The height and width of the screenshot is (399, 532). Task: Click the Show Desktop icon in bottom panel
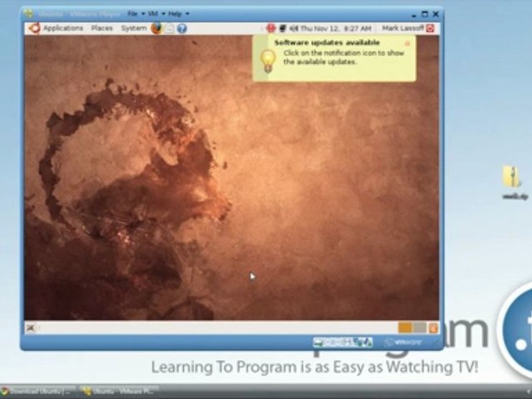30,328
